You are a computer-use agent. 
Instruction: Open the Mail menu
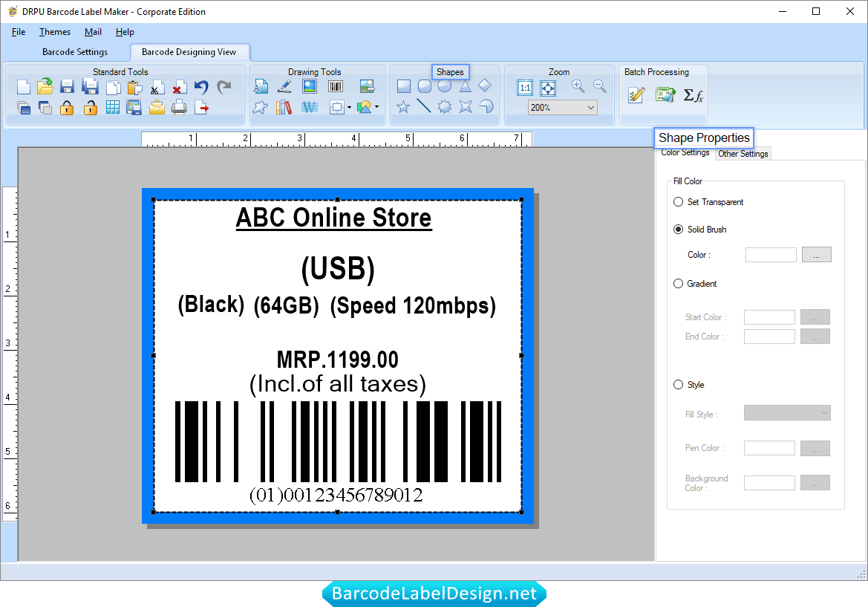coord(93,32)
